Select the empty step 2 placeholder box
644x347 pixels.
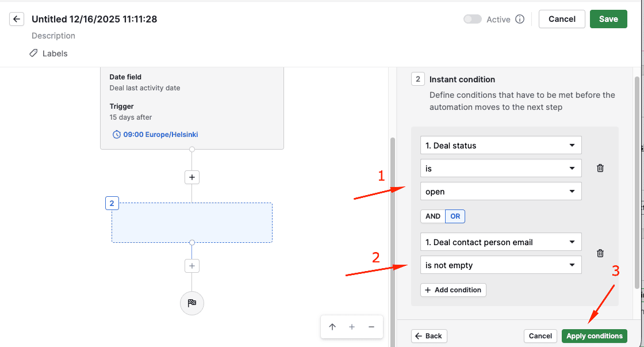pyautogui.click(x=192, y=223)
